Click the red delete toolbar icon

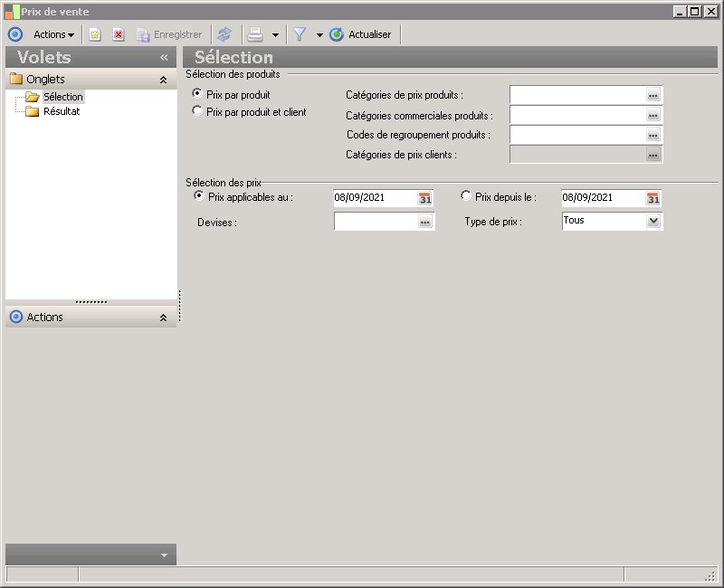(x=119, y=34)
